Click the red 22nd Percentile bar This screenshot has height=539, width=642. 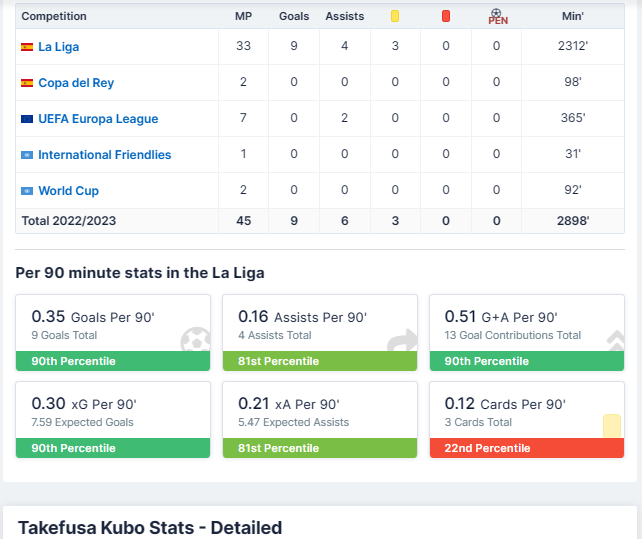[x=526, y=448]
